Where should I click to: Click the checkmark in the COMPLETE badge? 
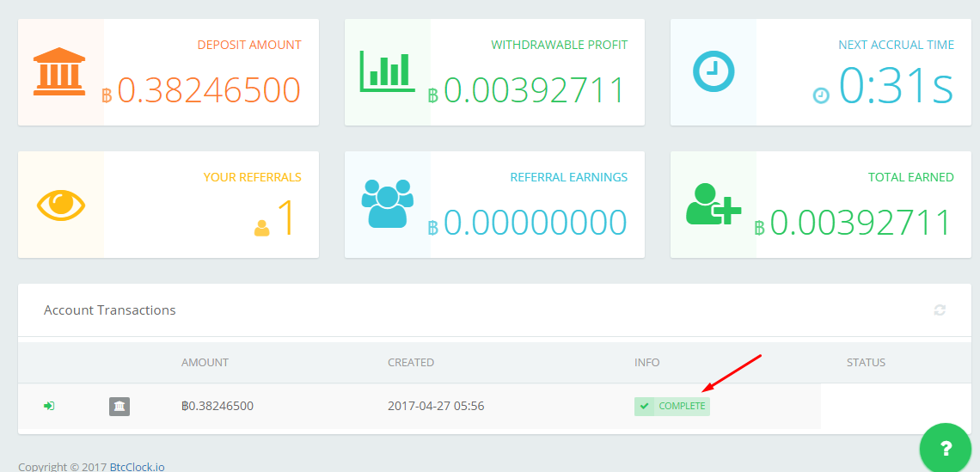point(645,407)
